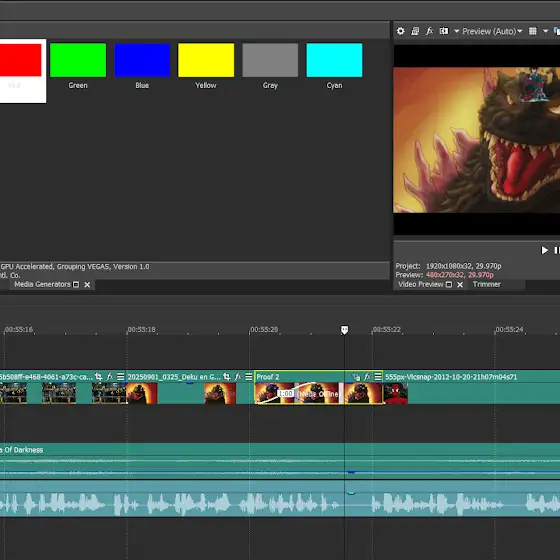Close the Video Preview tab
Image resolution: width=560 pixels, height=560 pixels.
pyautogui.click(x=460, y=285)
